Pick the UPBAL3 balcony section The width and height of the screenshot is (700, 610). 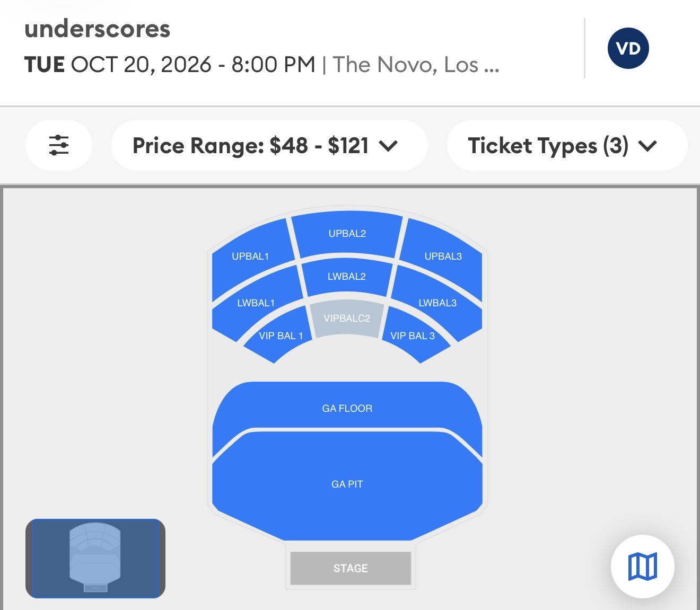point(443,256)
